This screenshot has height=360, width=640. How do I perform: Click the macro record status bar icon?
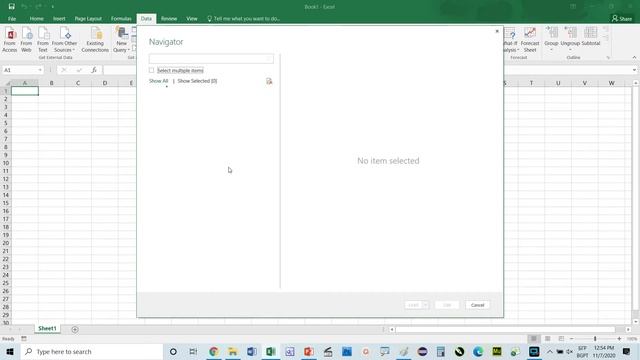[x=24, y=339]
